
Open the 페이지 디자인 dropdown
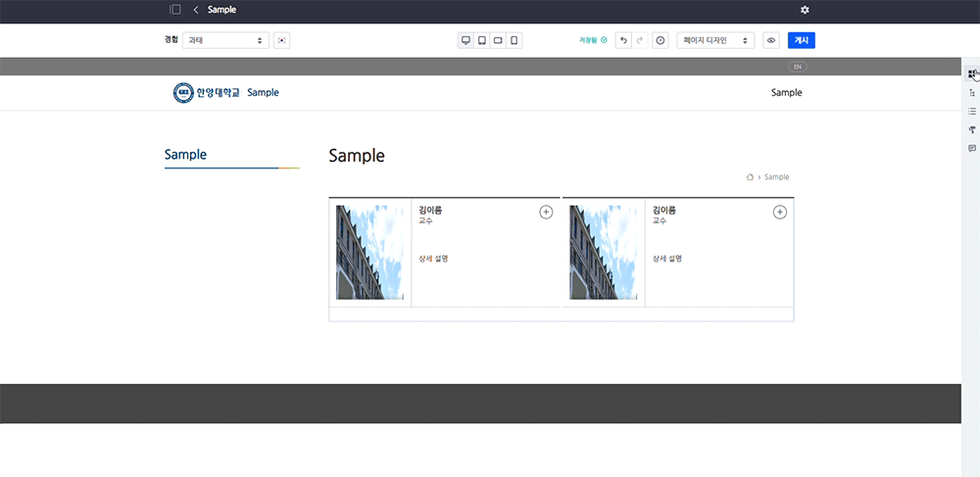tap(715, 40)
